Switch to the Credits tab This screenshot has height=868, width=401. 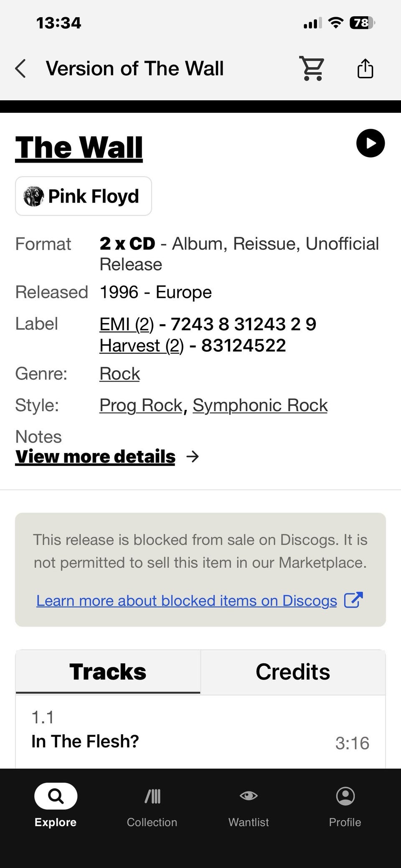pos(293,672)
